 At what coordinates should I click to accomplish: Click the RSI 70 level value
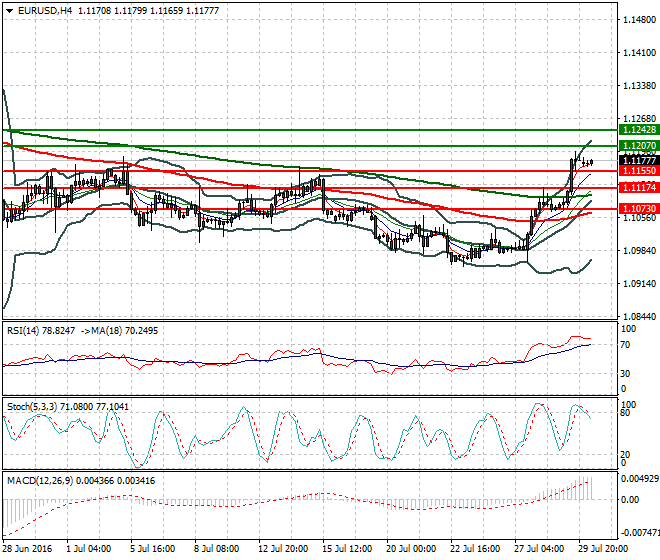(x=626, y=345)
